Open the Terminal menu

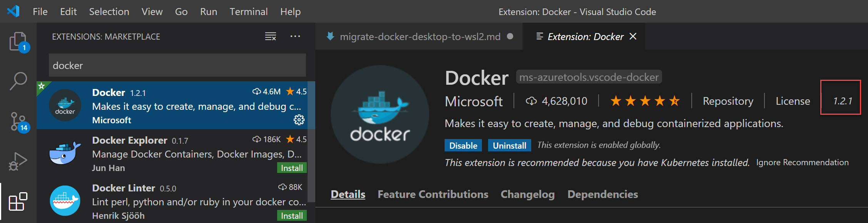(x=248, y=12)
